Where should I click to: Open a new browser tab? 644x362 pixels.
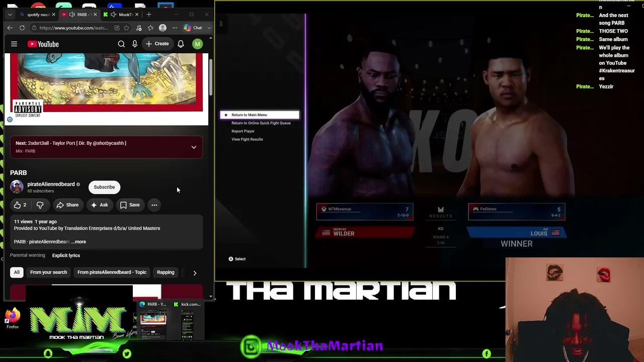tap(149, 15)
